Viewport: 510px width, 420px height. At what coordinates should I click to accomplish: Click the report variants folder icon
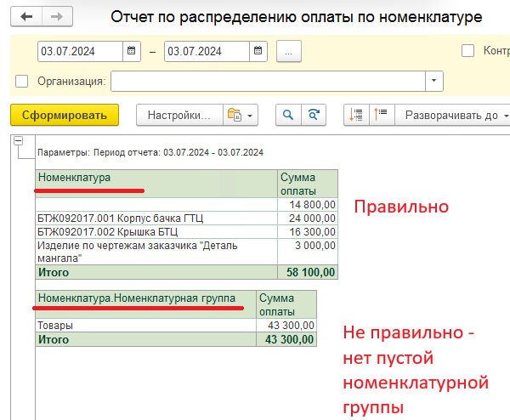click(233, 115)
